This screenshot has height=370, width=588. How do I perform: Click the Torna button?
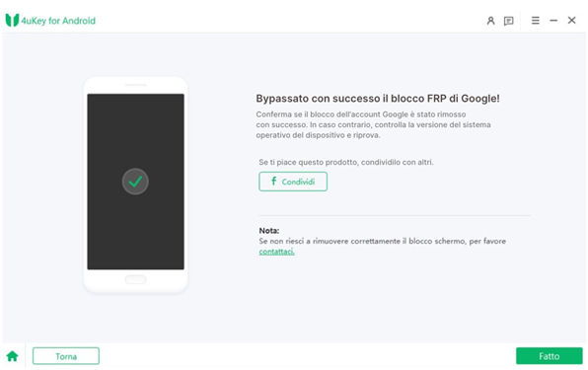66,356
